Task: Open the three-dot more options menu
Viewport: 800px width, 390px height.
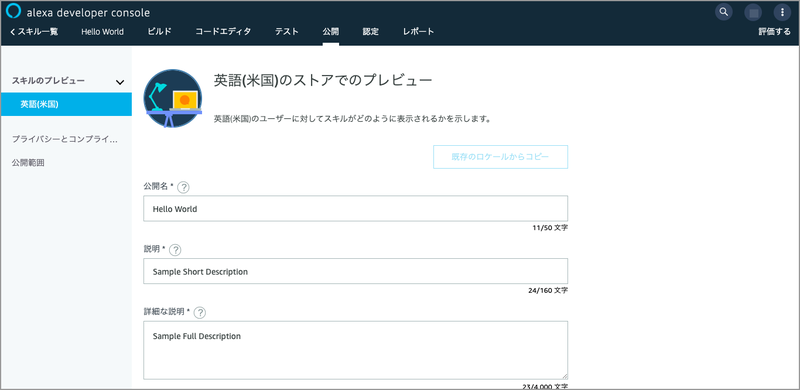Action: pyautogui.click(x=782, y=12)
